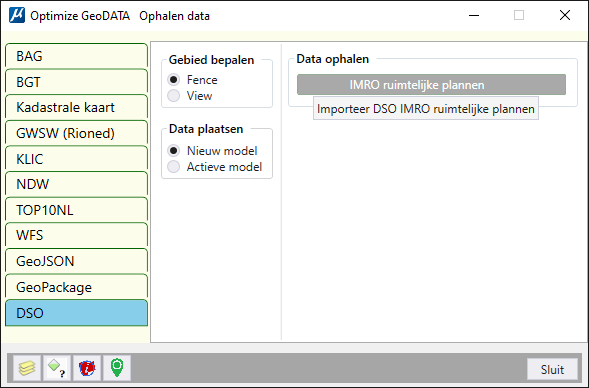Switch to the GeoPackage tab
Viewport: 589px width, 388px height.
click(x=76, y=287)
